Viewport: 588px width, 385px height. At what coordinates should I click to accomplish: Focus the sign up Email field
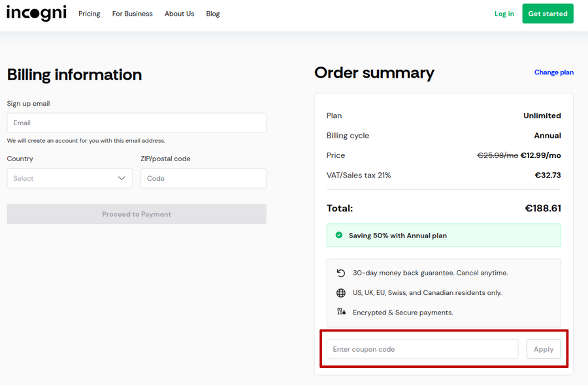click(x=137, y=123)
